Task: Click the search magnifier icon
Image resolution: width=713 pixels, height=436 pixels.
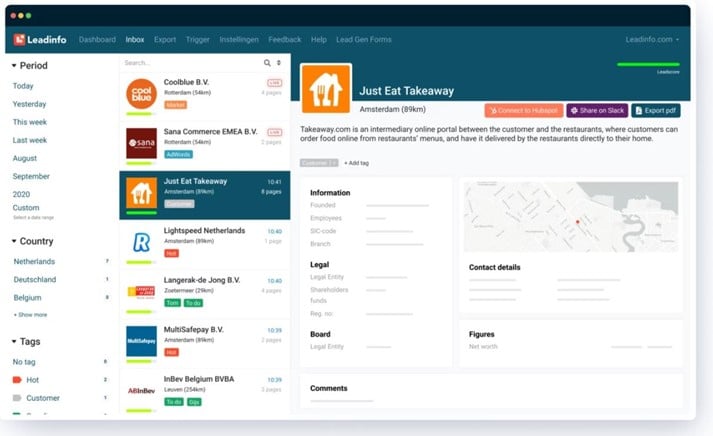Action: [x=267, y=63]
